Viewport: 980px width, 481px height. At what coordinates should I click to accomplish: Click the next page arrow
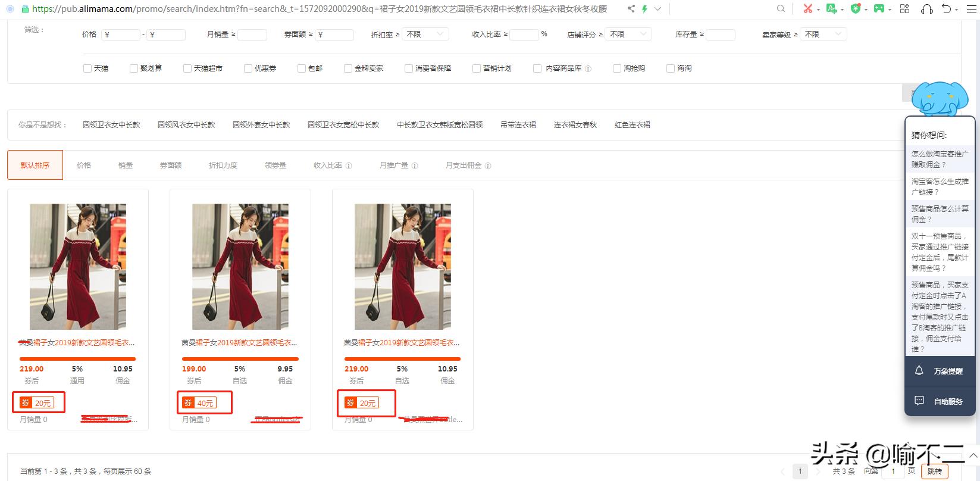click(x=818, y=471)
